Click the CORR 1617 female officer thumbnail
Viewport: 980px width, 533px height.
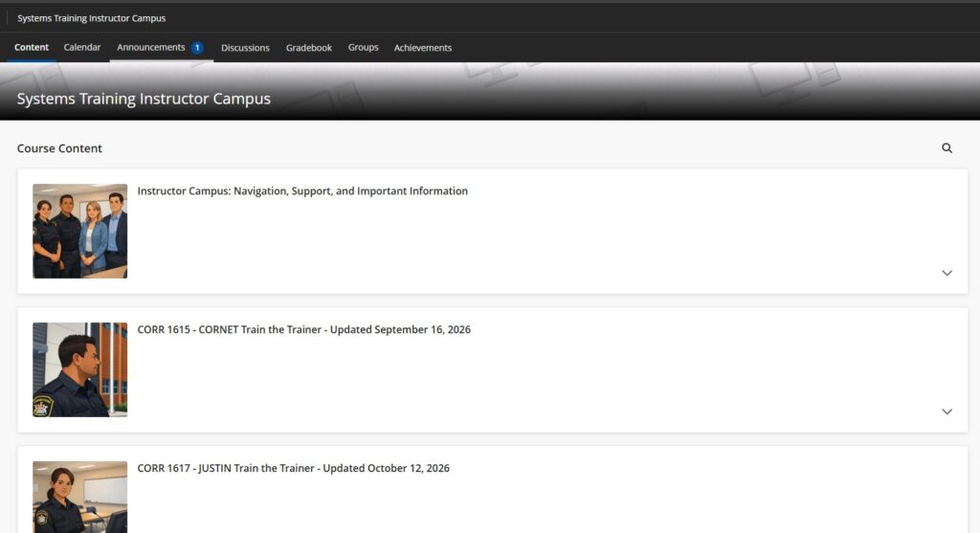click(80, 498)
